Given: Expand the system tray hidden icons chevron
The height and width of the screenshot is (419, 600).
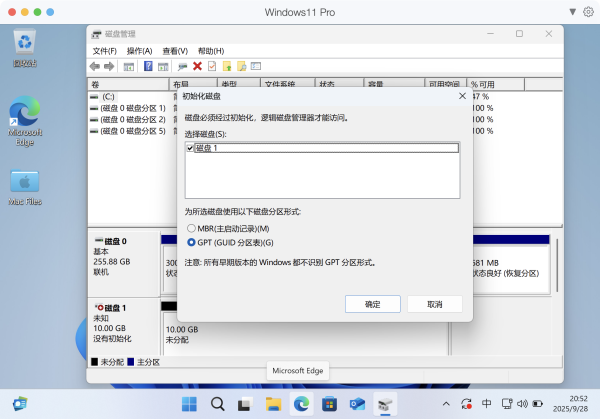Looking at the screenshot, I should coord(444,404).
